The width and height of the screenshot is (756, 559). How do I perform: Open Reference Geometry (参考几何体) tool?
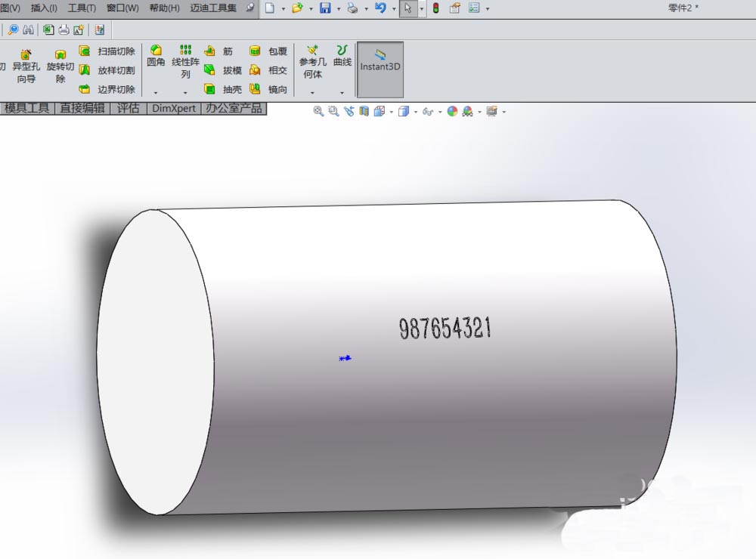pos(312,62)
